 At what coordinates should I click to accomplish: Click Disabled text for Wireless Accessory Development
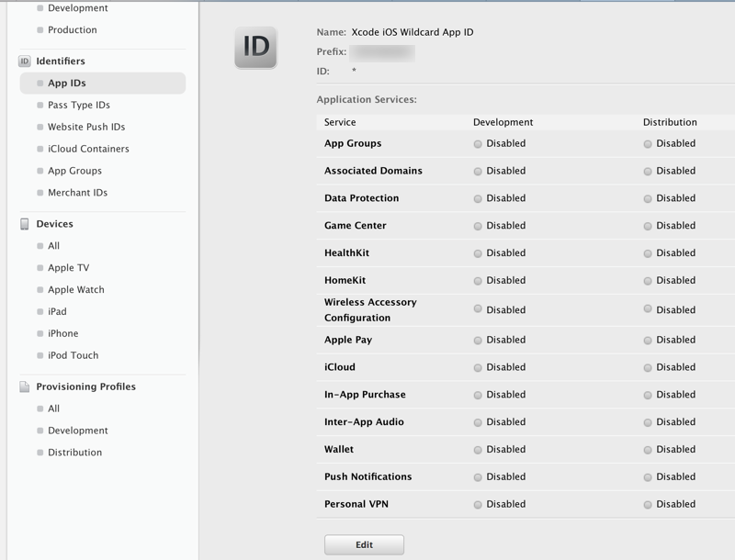[506, 310]
